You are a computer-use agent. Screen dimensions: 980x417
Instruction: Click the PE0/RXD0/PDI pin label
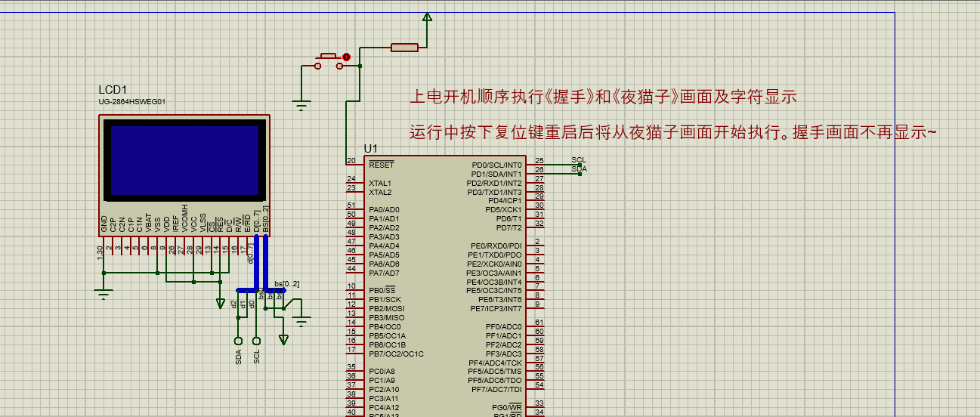(x=496, y=246)
